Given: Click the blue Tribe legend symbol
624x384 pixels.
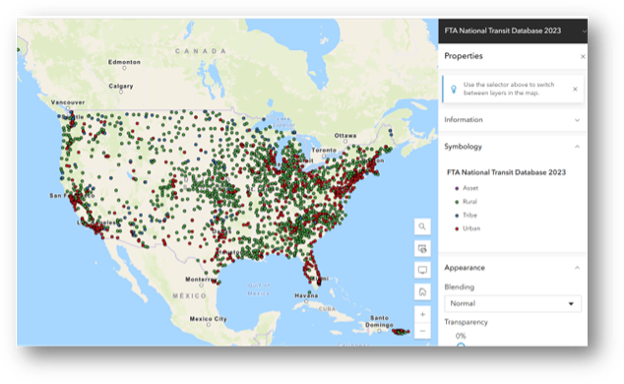Looking at the screenshot, I should (x=456, y=216).
